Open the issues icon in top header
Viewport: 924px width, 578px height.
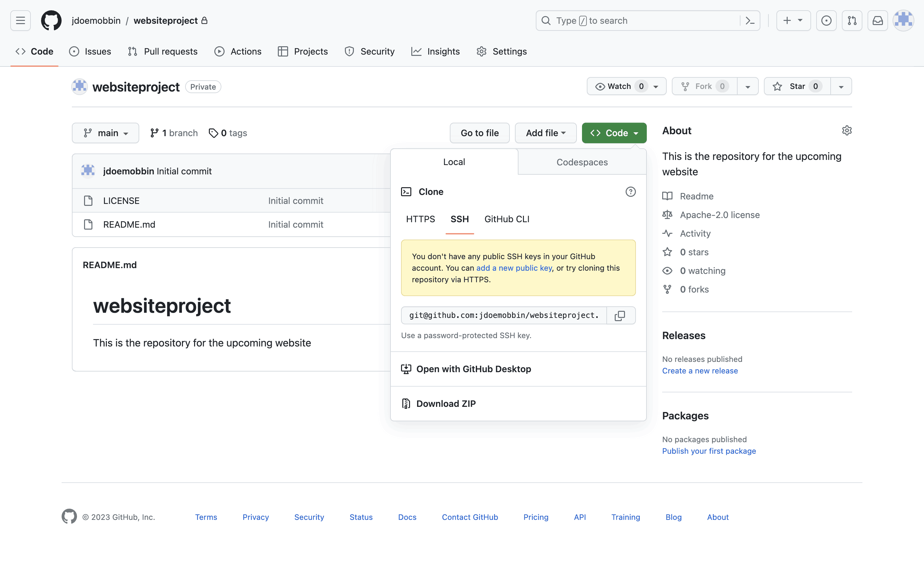tap(826, 21)
